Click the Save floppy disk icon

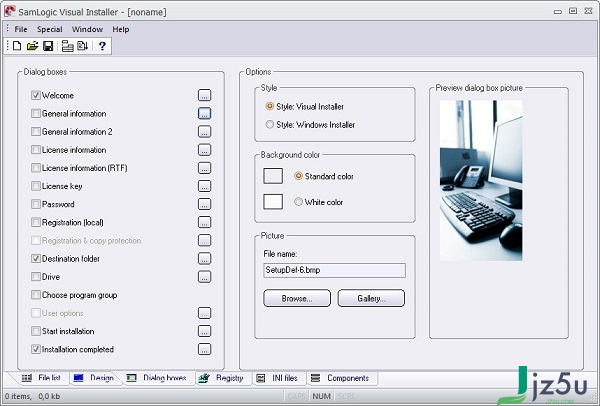[x=48, y=46]
